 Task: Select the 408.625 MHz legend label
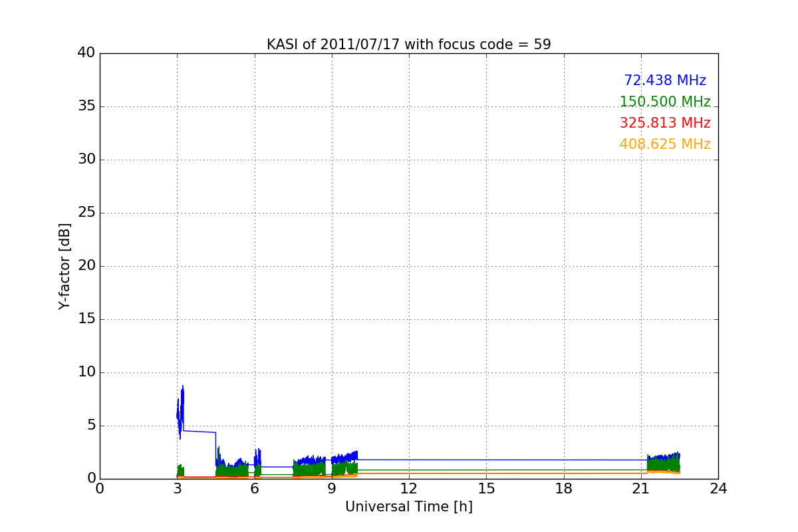pos(665,144)
